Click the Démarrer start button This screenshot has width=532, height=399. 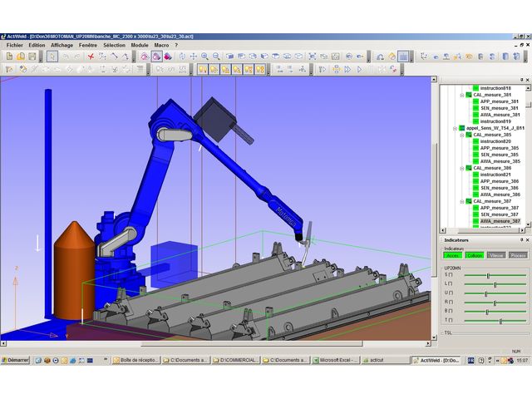[x=16, y=360]
